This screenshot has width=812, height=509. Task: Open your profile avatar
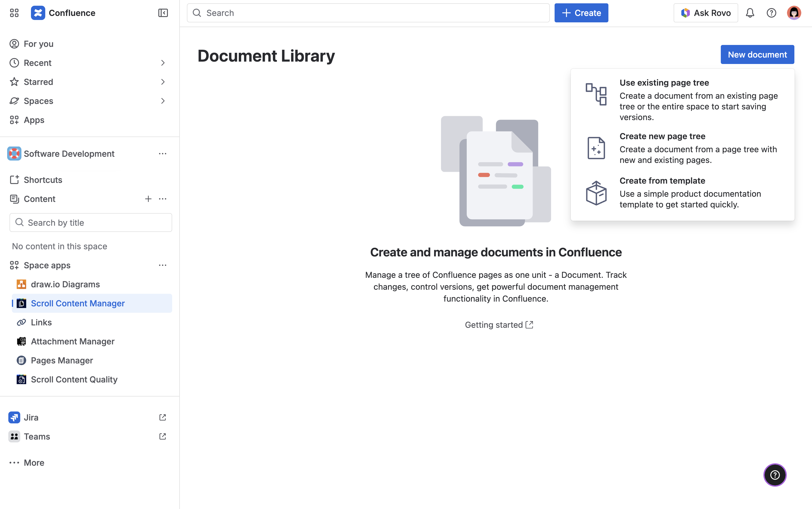(x=794, y=13)
